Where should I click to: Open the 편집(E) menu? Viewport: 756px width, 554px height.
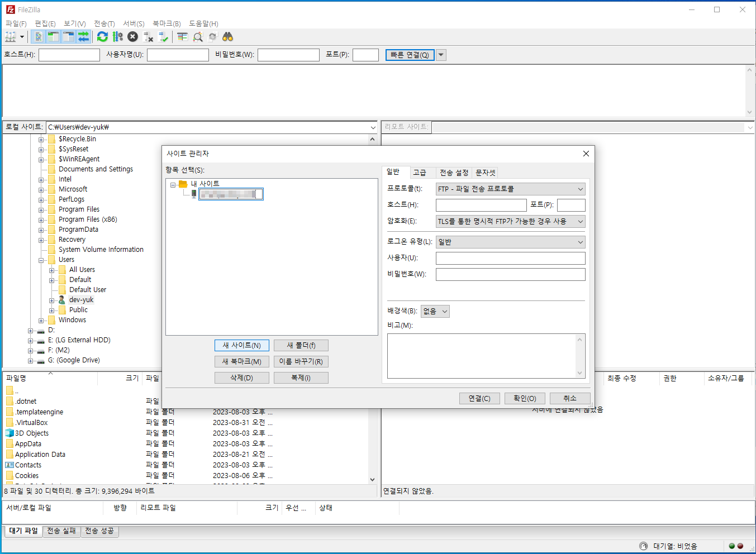coord(45,23)
